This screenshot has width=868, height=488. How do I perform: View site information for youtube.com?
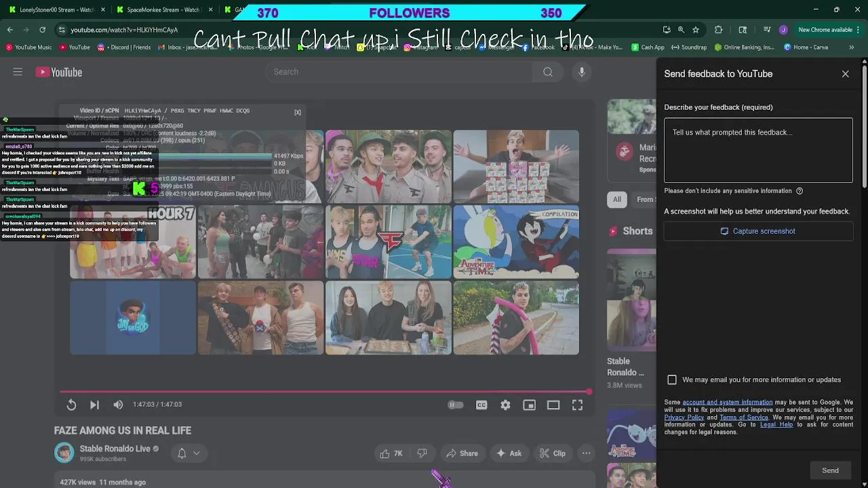(x=62, y=30)
